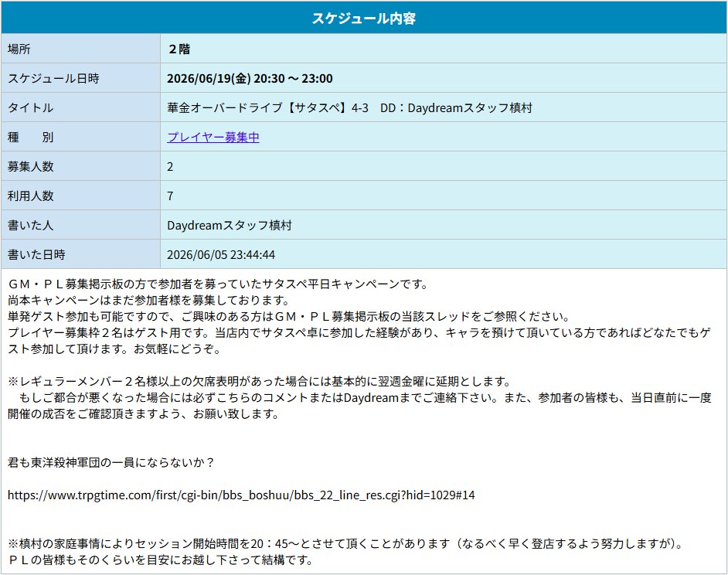Select the date 2026/06/19(金) 20:30～23:00
Image resolution: width=728 pixels, height=575 pixels.
pos(250,78)
